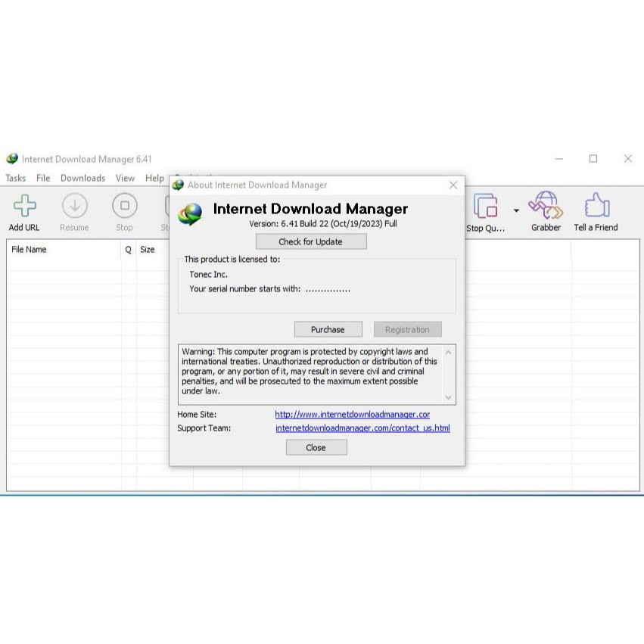This screenshot has width=644, height=644.
Task: Click the Add URL plus icon
Action: pos(25,205)
